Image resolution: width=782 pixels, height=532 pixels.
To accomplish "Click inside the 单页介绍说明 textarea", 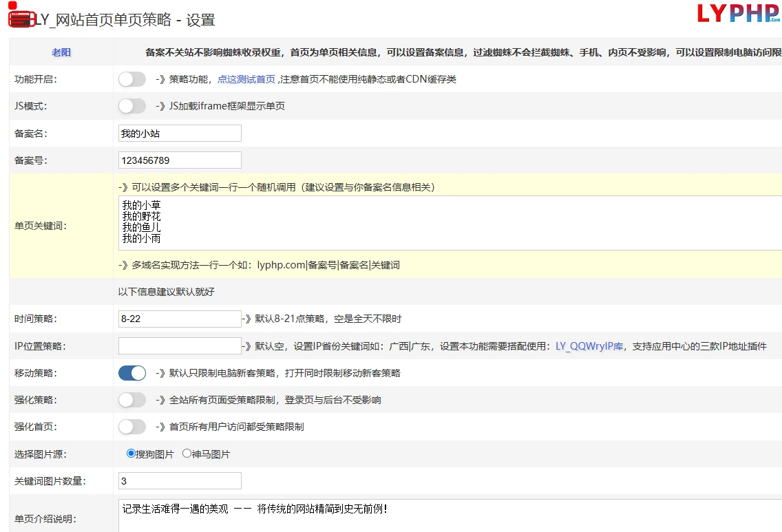I will 450,515.
